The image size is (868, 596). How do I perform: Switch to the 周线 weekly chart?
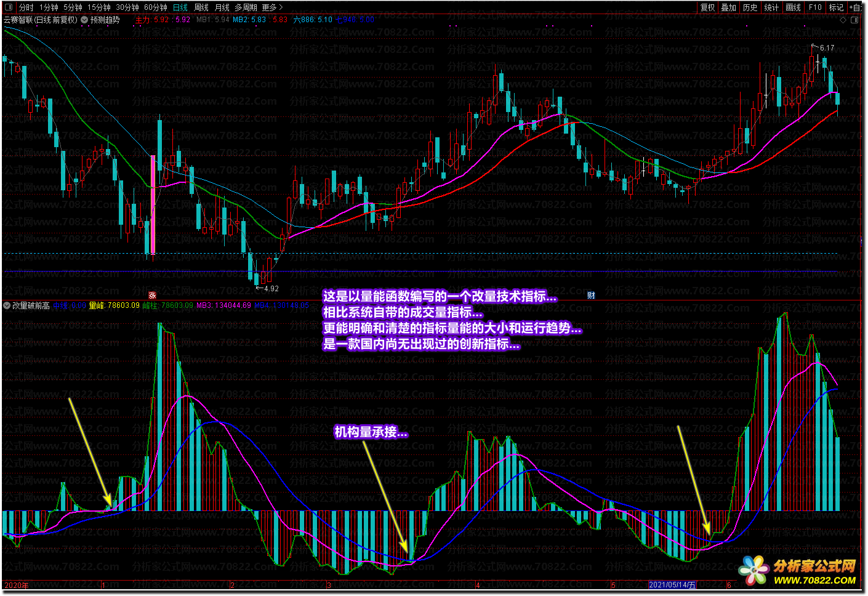pyautogui.click(x=201, y=7)
